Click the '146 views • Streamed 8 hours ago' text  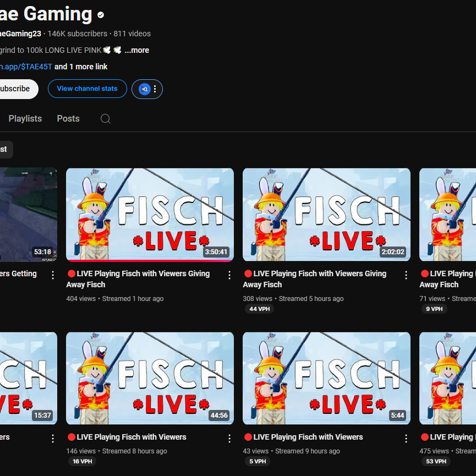pyautogui.click(x=117, y=451)
